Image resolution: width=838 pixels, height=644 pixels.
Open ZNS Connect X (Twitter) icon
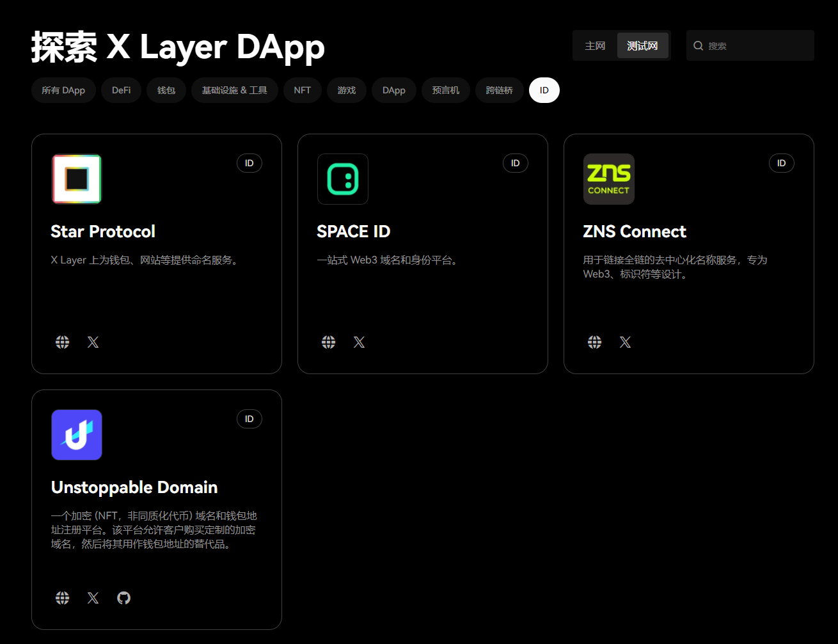click(626, 342)
